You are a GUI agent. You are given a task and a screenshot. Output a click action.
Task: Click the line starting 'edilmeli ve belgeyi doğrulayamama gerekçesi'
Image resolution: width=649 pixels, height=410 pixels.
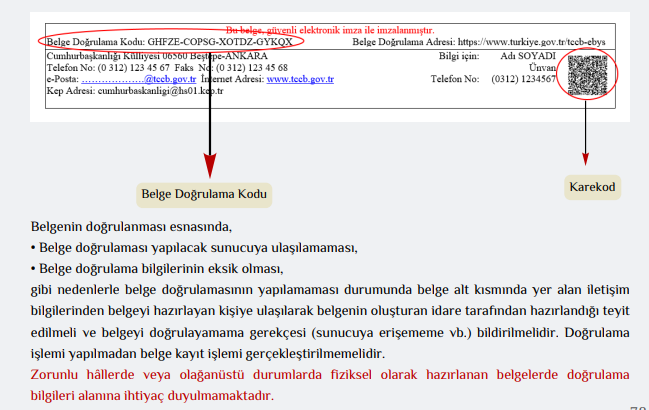tap(330, 333)
